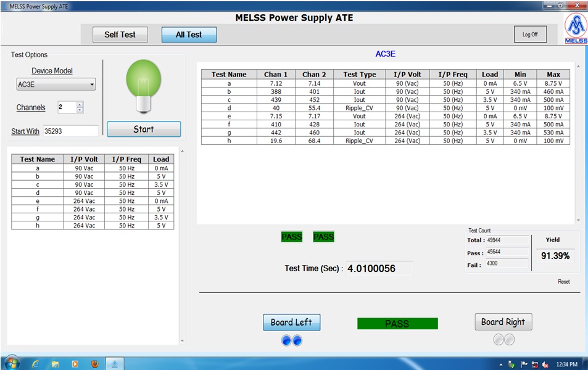This screenshot has width=588, height=370.
Task: Select the Chan 2 value 401 in row b
Action: tap(314, 91)
